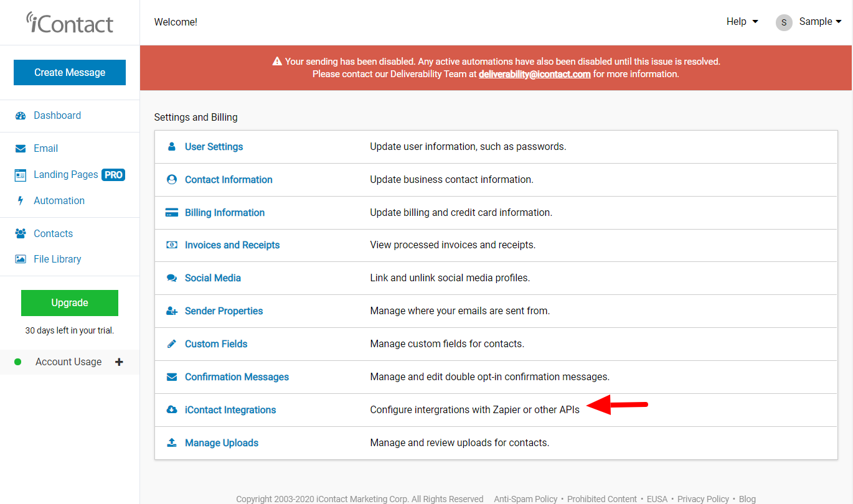Open Landing Pages in sidebar
This screenshot has height=504, width=853.
click(65, 175)
